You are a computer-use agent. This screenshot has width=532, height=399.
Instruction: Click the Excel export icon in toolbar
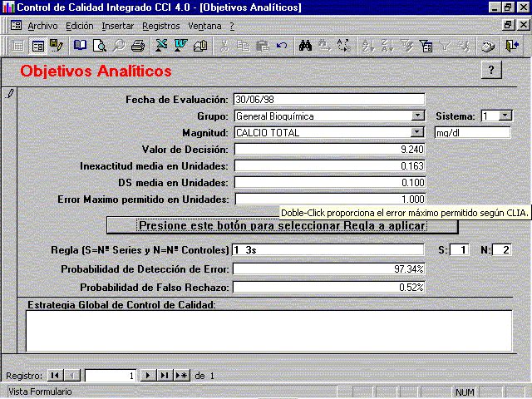(162, 46)
